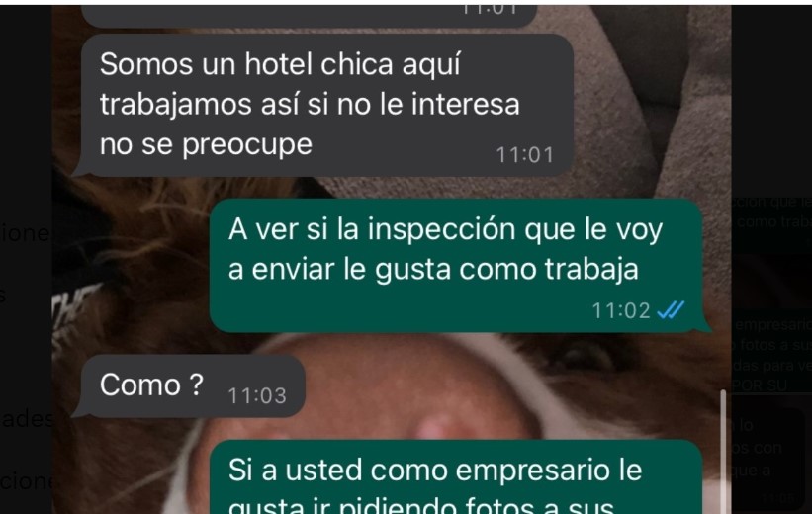Click the tail of the gray "Como ?" bubble
This screenshot has height=514, width=812.
(78, 410)
